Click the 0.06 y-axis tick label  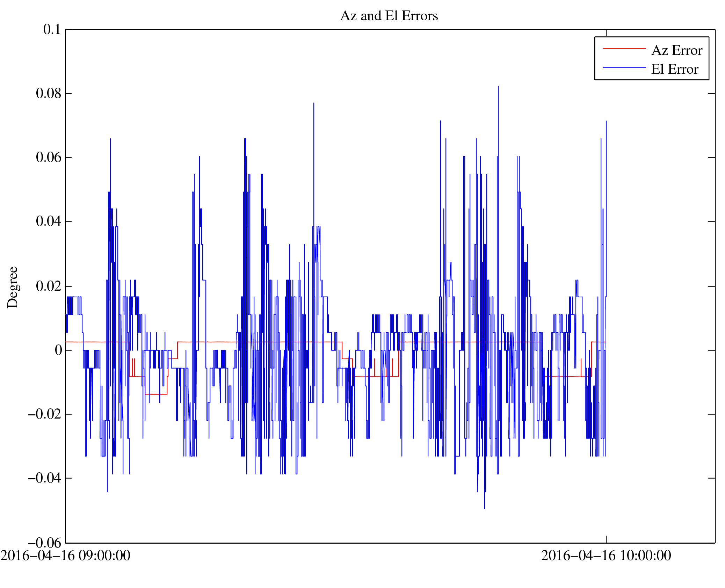coord(48,158)
